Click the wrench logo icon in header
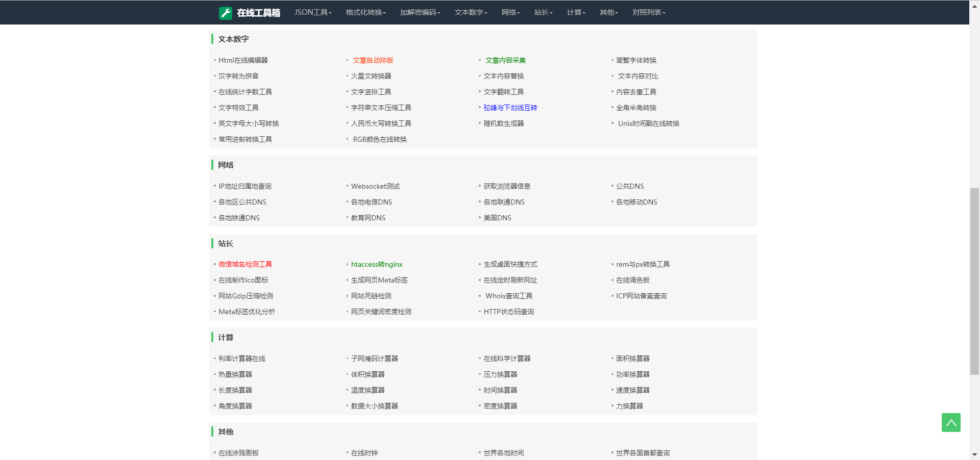 point(225,13)
